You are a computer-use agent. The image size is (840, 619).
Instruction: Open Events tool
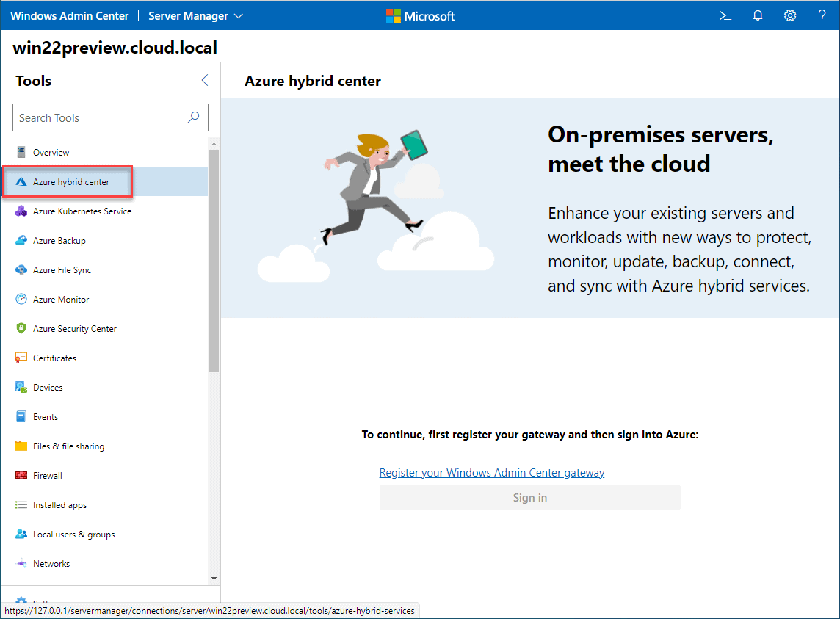(x=105, y=416)
